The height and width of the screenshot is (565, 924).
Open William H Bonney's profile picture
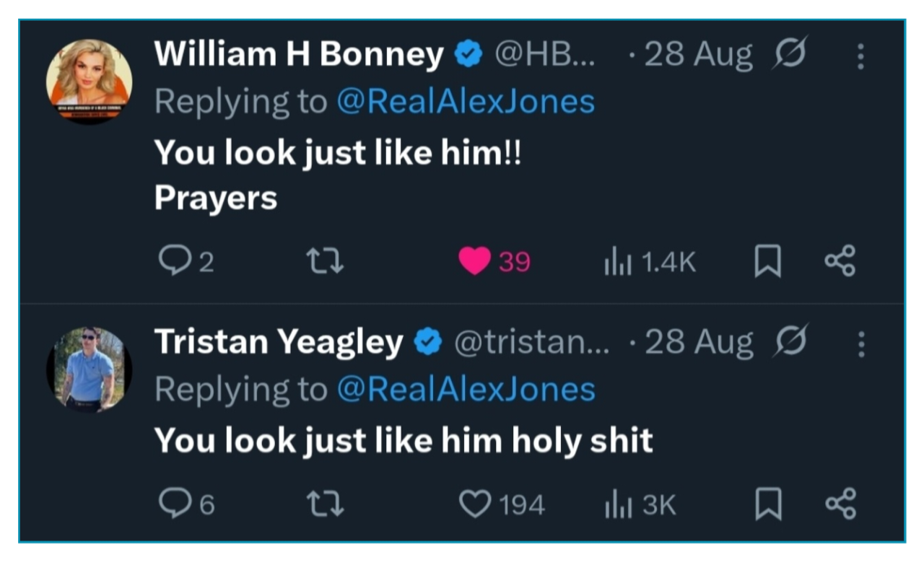pos(90,79)
